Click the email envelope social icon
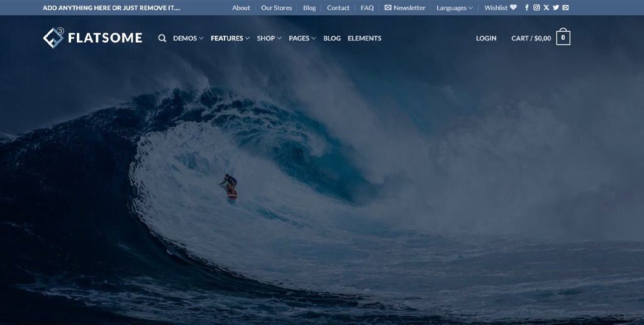Screen dimensions: 644x325 click(x=565, y=8)
